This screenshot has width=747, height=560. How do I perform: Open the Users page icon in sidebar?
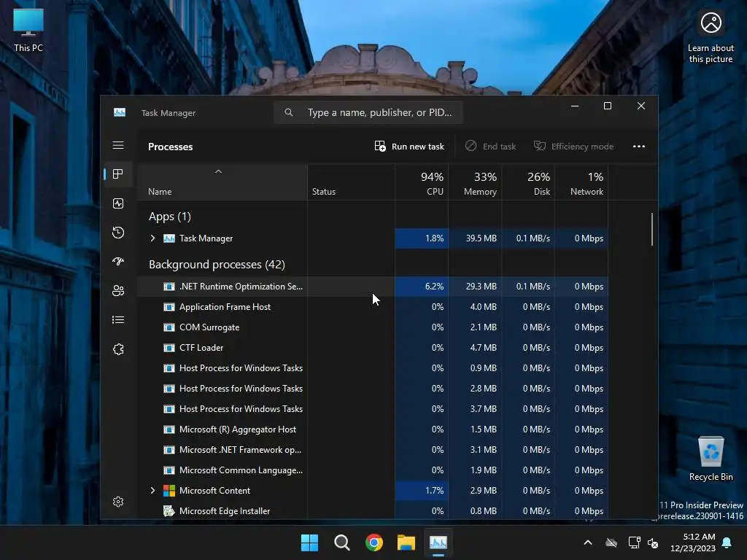[118, 290]
